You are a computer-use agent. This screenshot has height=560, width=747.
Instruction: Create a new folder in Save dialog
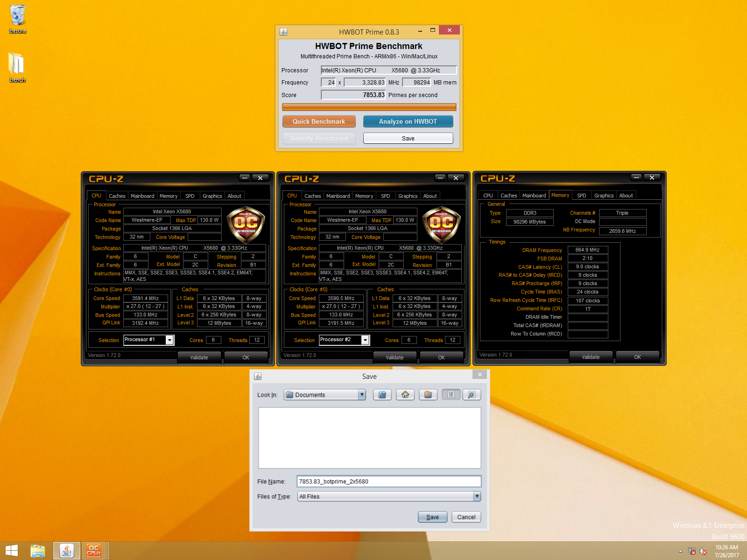[428, 395]
